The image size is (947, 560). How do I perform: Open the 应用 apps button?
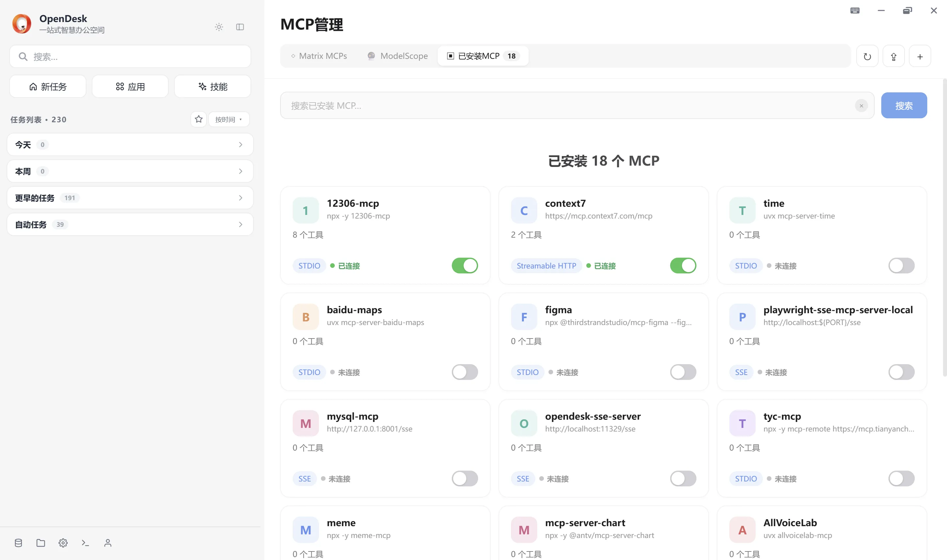coord(130,86)
